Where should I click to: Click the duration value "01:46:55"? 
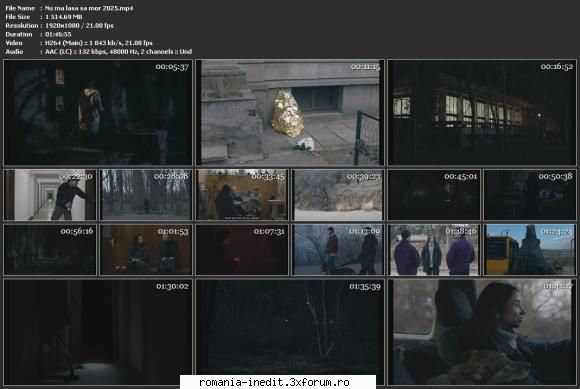(58, 34)
